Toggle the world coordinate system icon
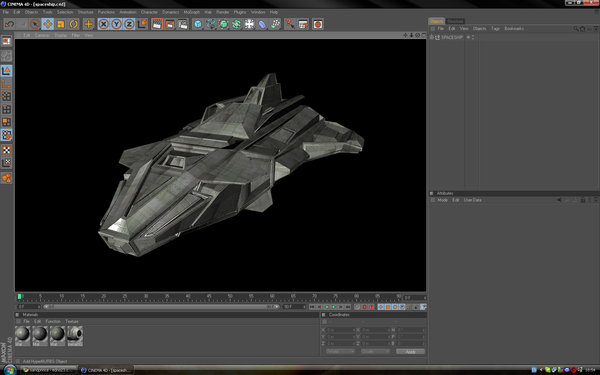600x375 pixels. coord(142,24)
